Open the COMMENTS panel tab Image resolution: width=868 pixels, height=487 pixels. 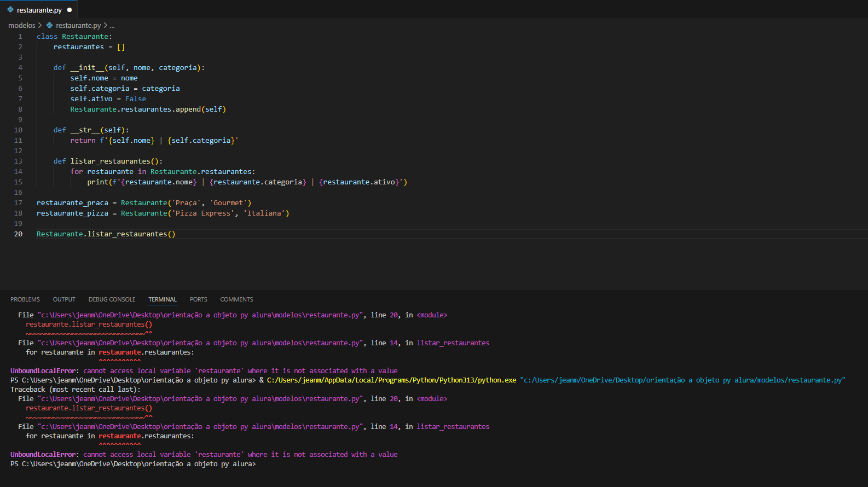pyautogui.click(x=236, y=299)
